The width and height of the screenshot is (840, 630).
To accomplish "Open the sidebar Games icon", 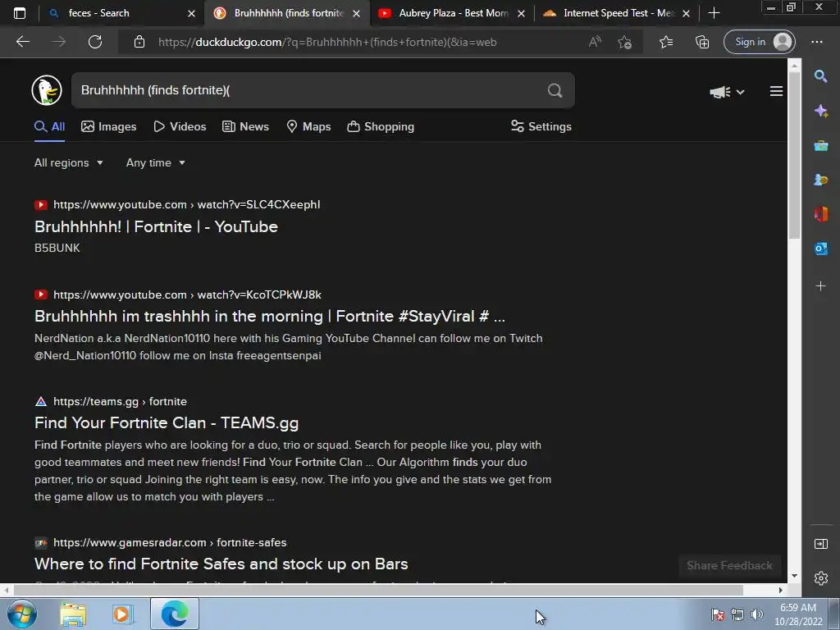I will pyautogui.click(x=820, y=180).
